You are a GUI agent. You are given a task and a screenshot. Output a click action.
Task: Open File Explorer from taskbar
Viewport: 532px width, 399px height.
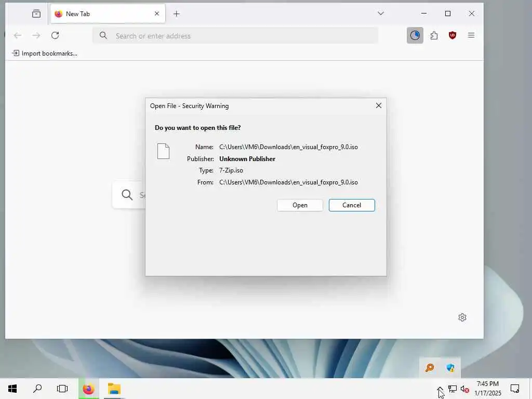[114, 389]
